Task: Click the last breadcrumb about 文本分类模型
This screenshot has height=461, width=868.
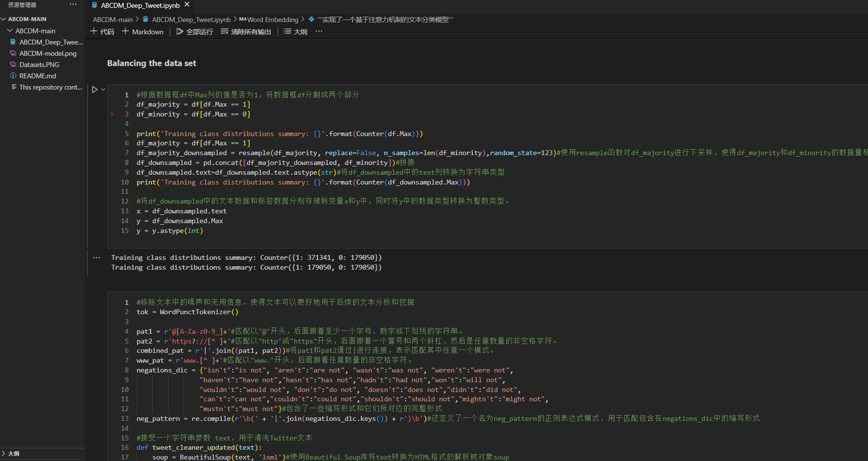Action: (385, 20)
